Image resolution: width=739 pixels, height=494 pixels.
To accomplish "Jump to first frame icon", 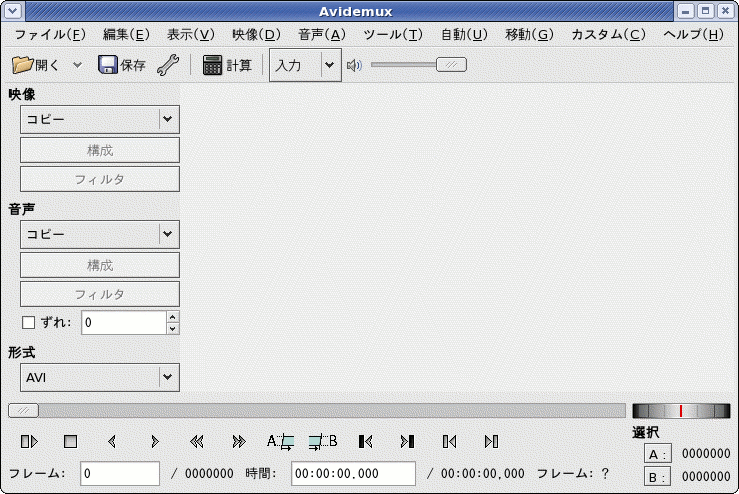I will coord(449,442).
